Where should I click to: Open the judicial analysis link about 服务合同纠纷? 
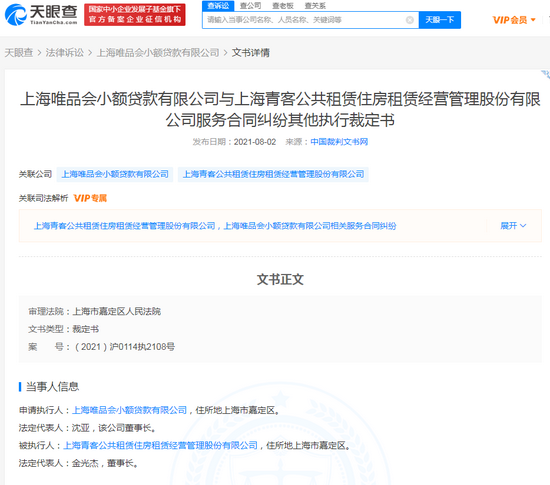pos(215,226)
